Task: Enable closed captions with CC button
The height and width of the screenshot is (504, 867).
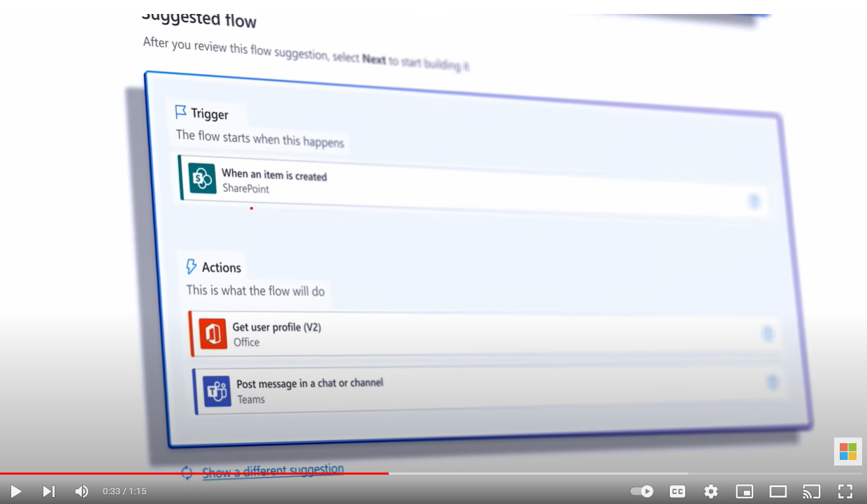Action: coord(677,491)
